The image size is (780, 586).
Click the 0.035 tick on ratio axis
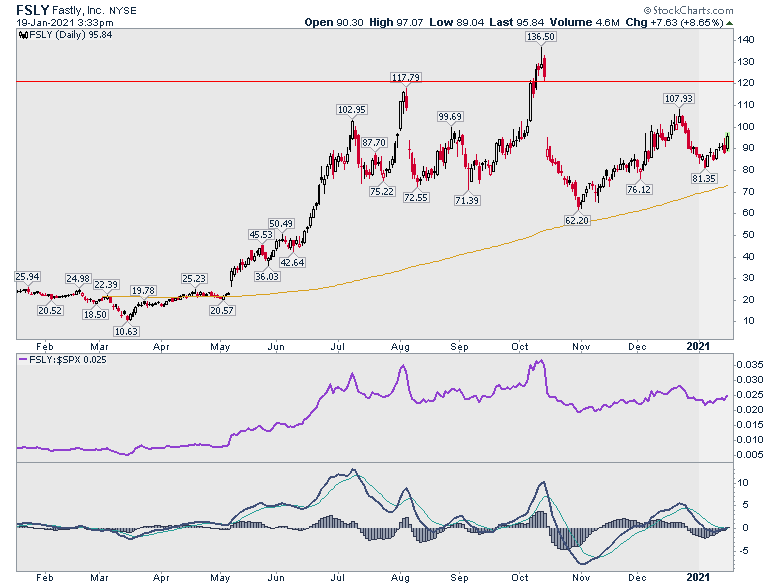750,365
